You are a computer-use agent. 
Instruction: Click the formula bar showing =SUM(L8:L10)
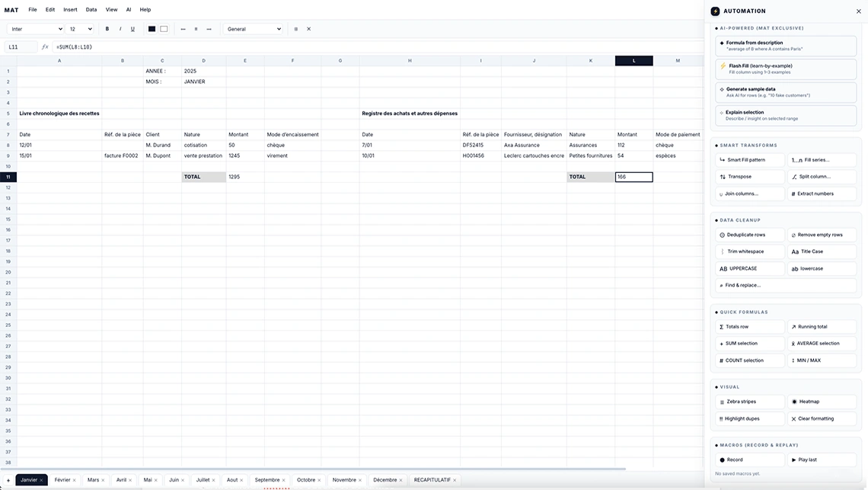376,47
